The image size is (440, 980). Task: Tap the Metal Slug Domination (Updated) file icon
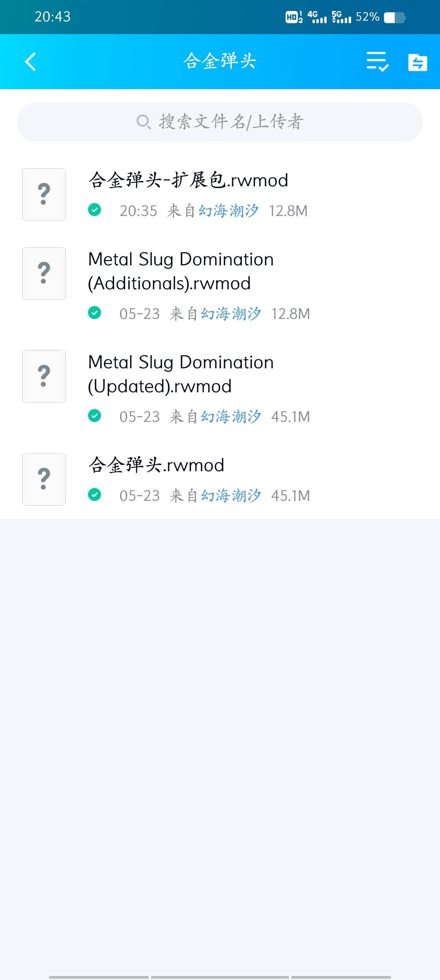pyautogui.click(x=44, y=376)
